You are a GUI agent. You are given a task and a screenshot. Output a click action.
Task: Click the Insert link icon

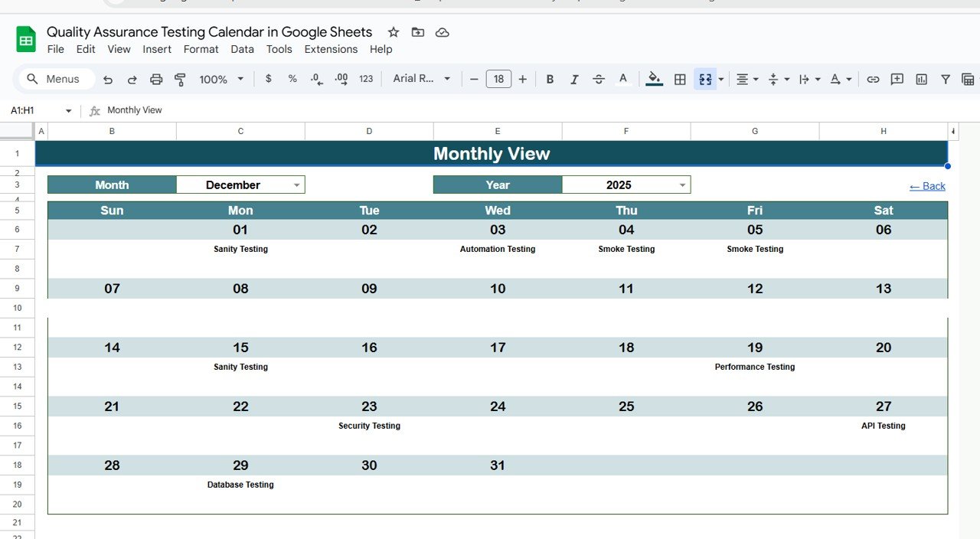[873, 79]
